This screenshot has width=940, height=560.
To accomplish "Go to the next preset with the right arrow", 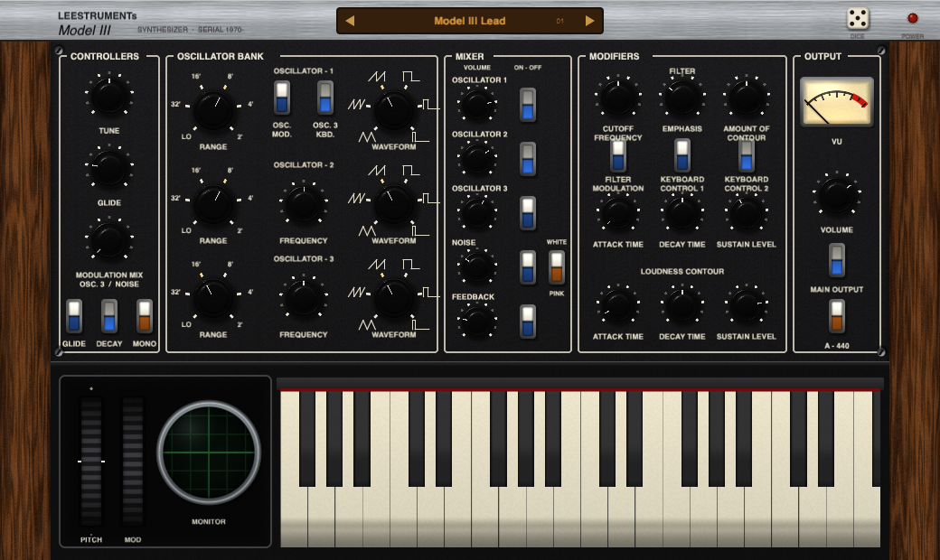I will point(590,21).
